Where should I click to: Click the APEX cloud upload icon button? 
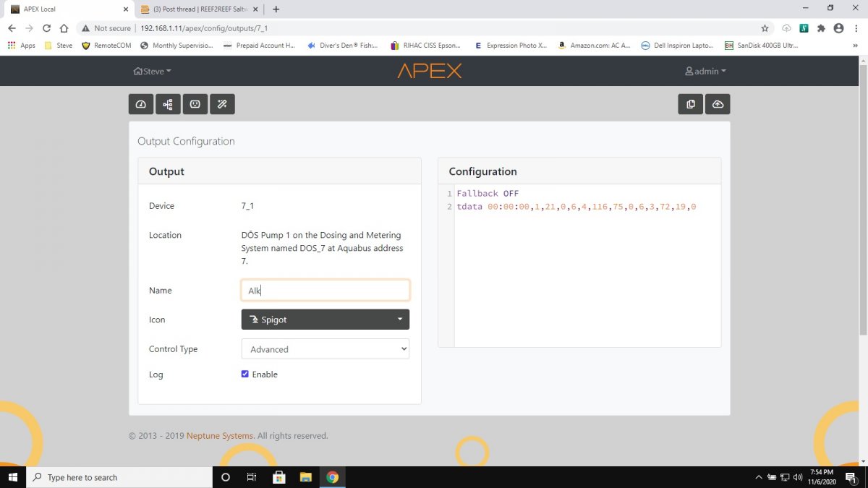click(x=718, y=104)
